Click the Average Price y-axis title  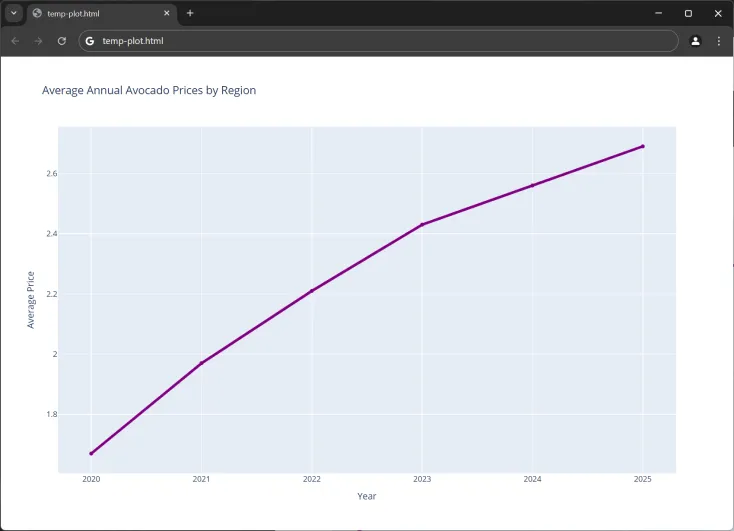click(x=31, y=300)
